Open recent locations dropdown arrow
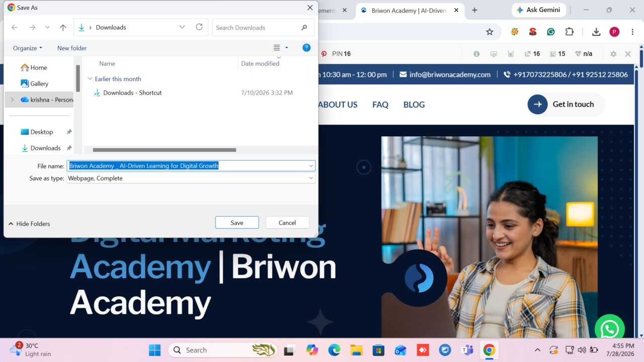Screen dimensions: 644x362 [x=47, y=28]
